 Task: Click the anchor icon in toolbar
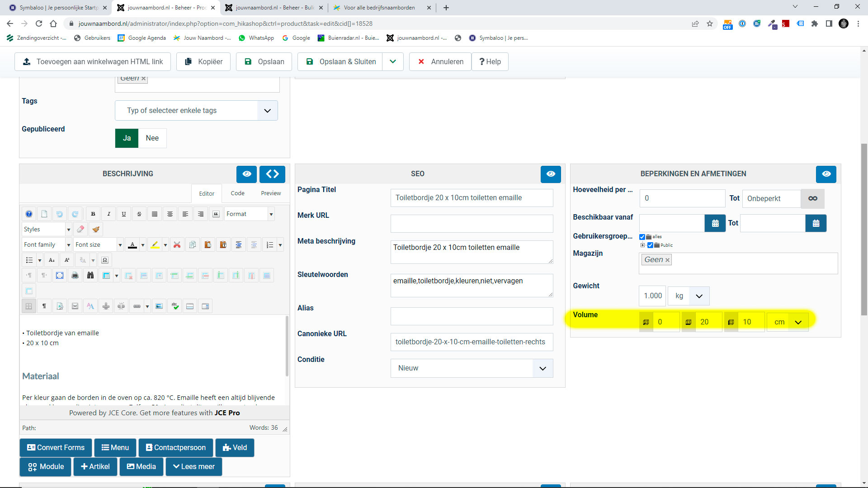[106, 306]
